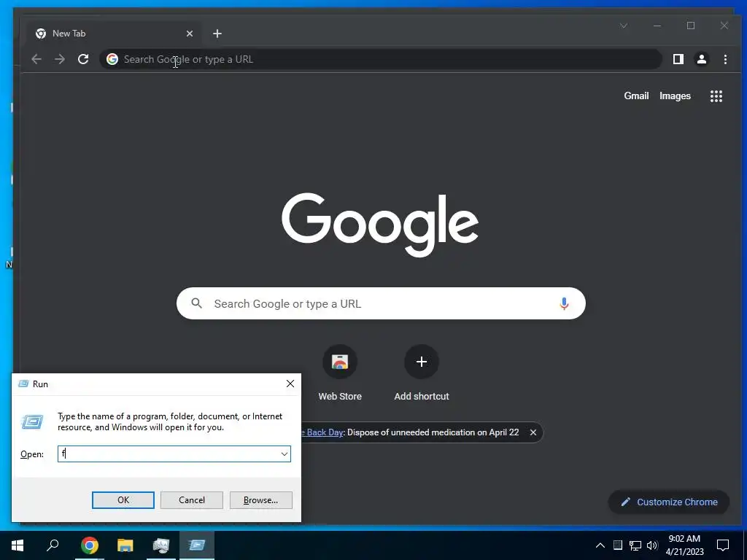Open a new tab with the plus button
This screenshot has width=747, height=560.
[x=217, y=34]
